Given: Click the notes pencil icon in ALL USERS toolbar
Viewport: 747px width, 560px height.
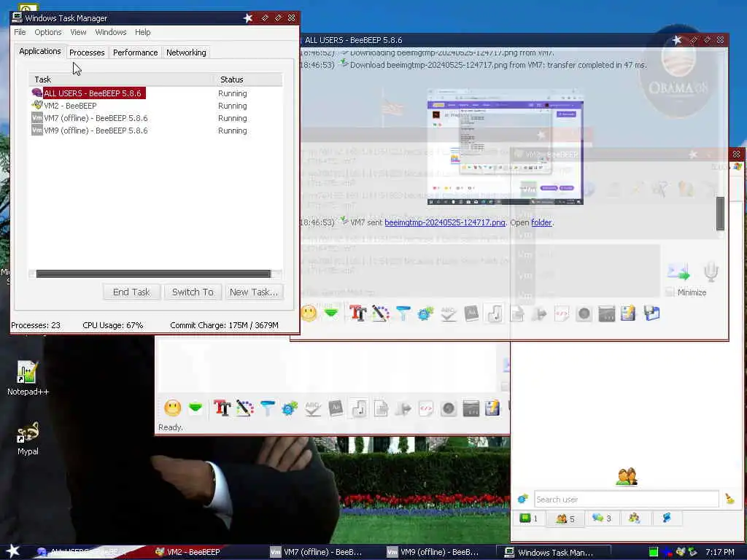Looking at the screenshot, I should tap(628, 314).
